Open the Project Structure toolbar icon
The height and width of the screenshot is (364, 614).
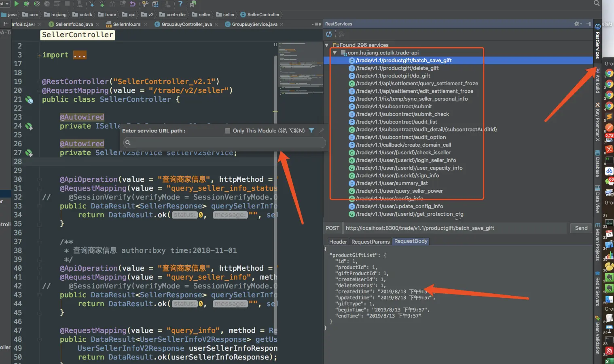pos(156,4)
